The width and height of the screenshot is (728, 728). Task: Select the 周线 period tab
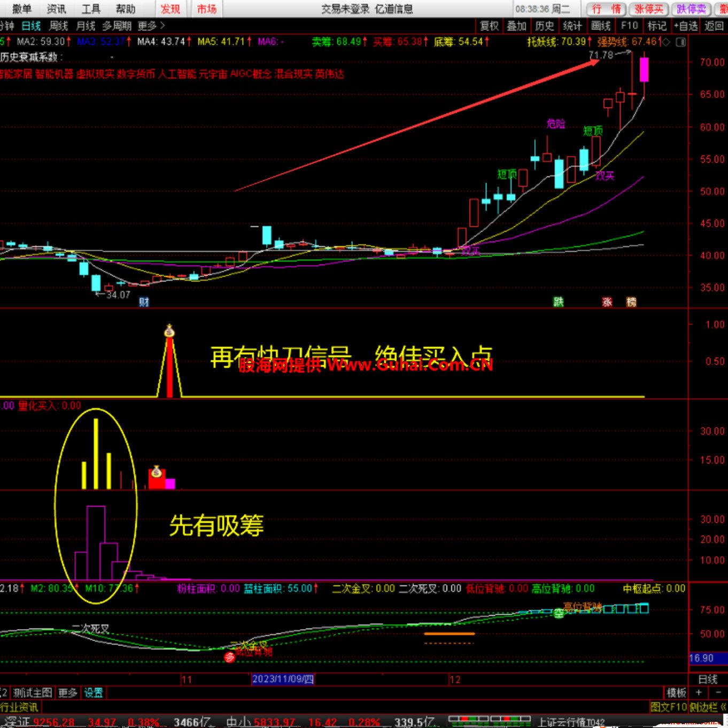tap(59, 26)
